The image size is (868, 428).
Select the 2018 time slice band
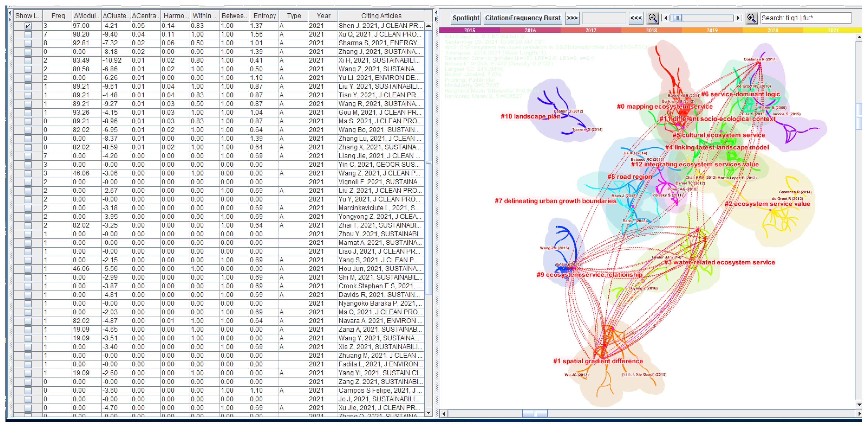pyautogui.click(x=651, y=30)
